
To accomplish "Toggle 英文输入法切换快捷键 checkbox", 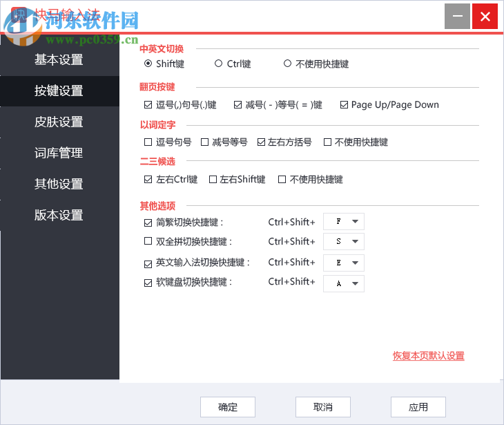I will (x=148, y=265).
